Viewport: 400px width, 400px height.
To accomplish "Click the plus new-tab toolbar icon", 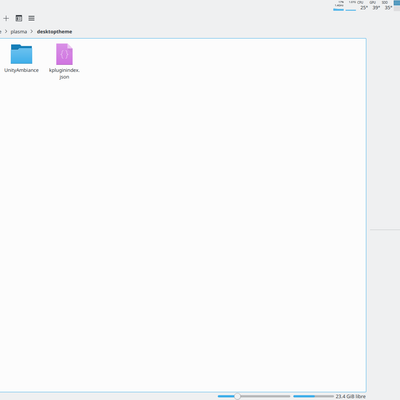I will [6, 18].
